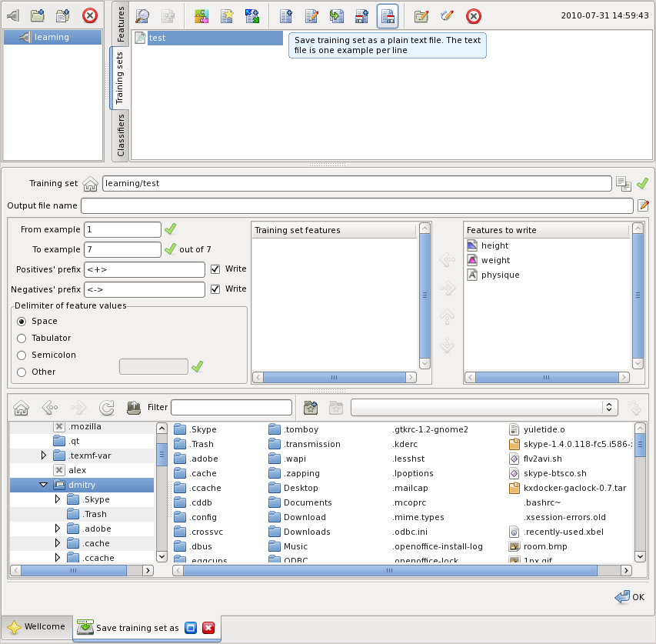Screen dimensions: 656x644
Task: Click the magnifier view icon in the training sets toolbar
Action: (143, 16)
